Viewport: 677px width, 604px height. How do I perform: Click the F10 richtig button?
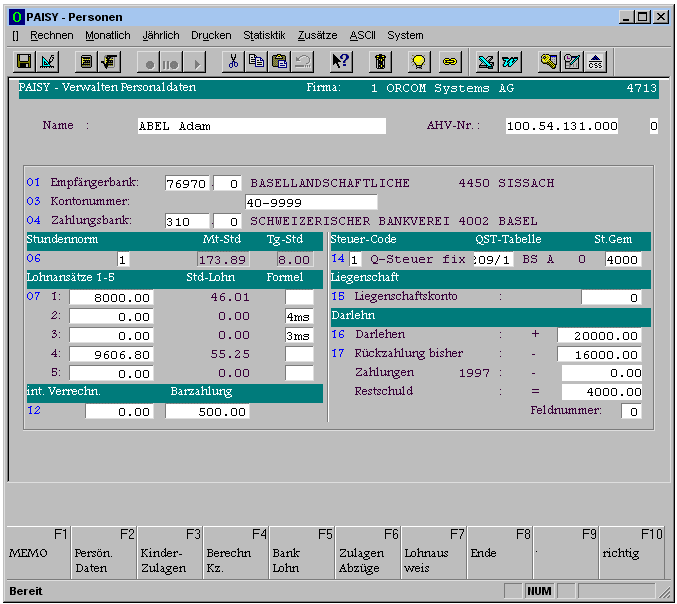(x=632, y=552)
